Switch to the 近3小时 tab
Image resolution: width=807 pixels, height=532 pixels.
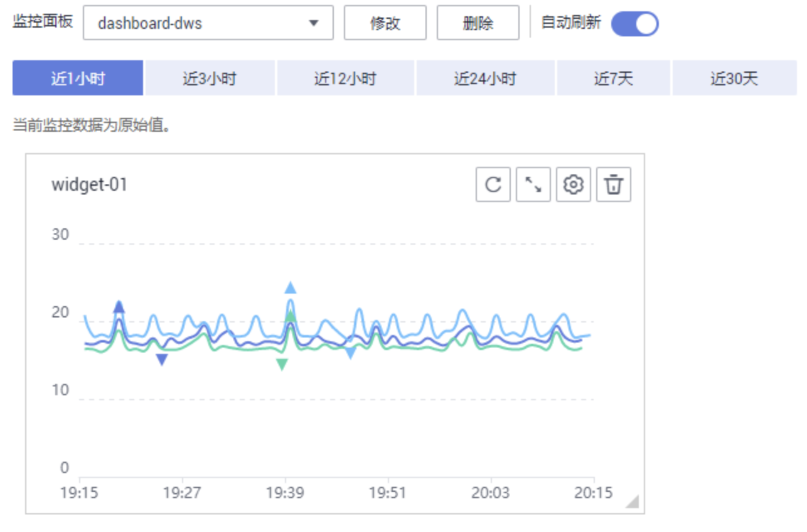click(x=210, y=78)
